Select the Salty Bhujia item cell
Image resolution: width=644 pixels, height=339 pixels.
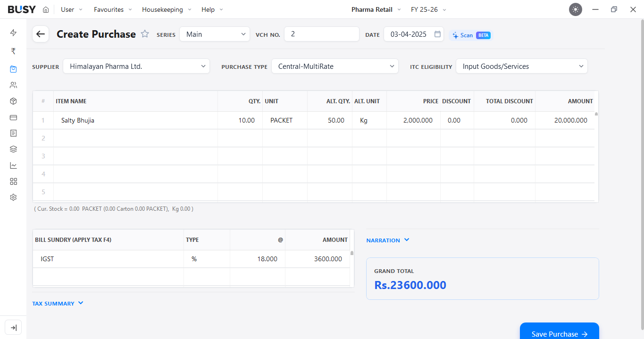coord(135,120)
